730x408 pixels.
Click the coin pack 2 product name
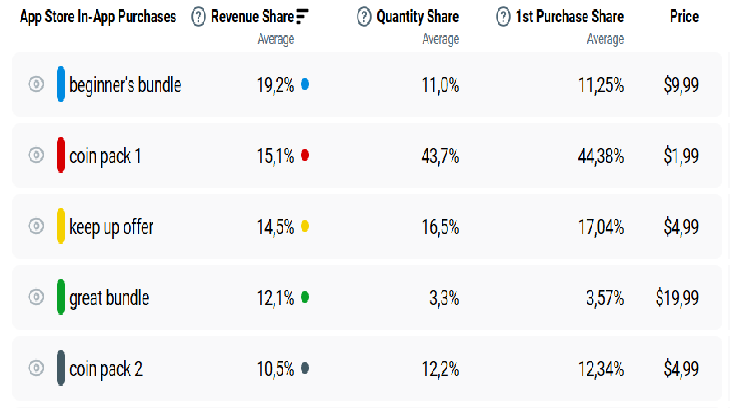[106, 368]
